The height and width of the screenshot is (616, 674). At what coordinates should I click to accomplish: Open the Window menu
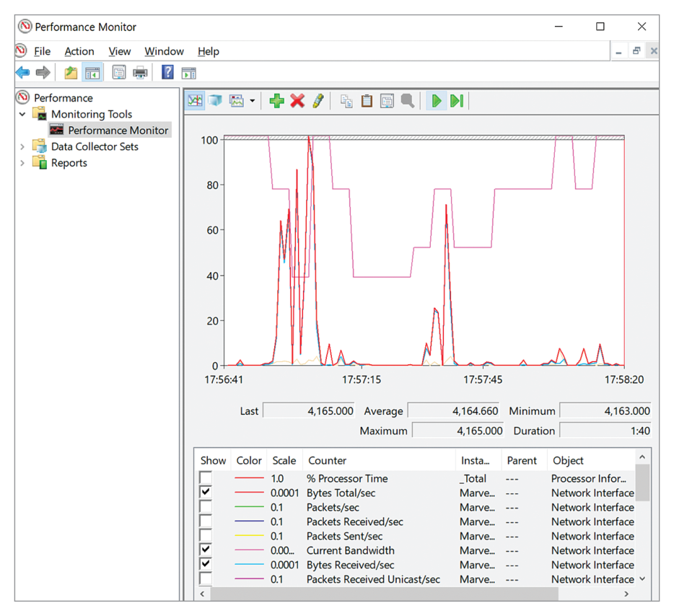[x=165, y=51]
